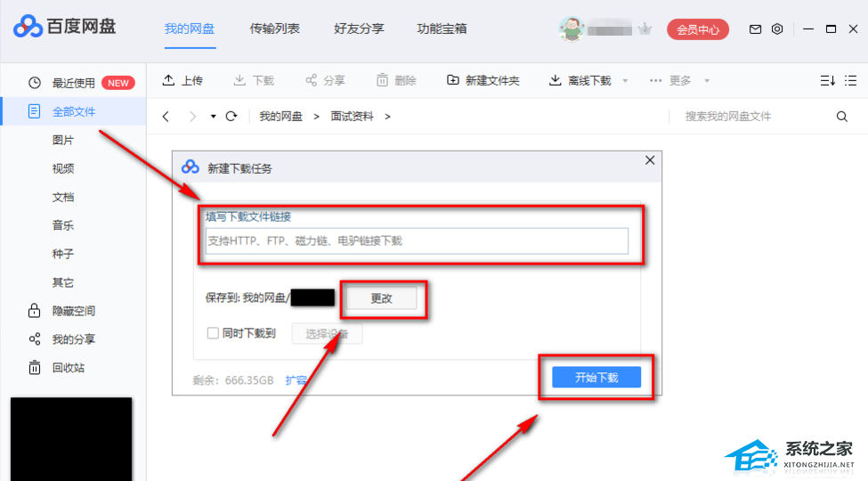This screenshot has width=868, height=481.
Task: Select 全部文件 in the sidebar
Action: 74,111
